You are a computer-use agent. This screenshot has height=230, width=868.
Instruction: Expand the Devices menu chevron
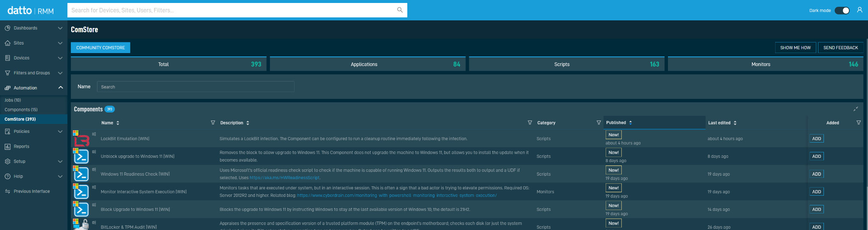pyautogui.click(x=60, y=58)
